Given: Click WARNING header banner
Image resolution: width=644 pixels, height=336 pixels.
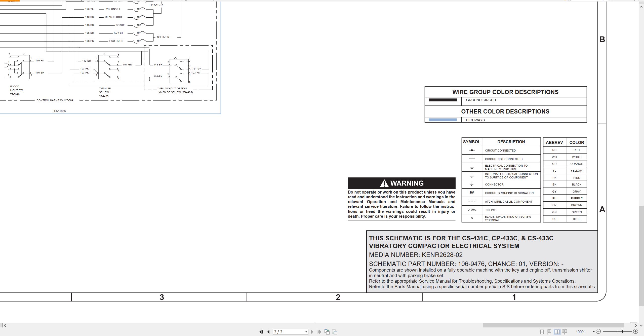Looking at the screenshot, I should pos(401,183).
